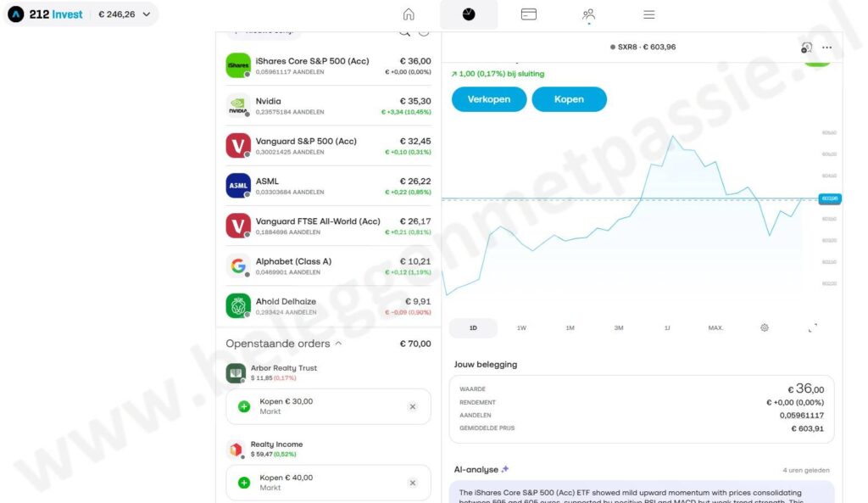The height and width of the screenshot is (503, 868).
Task: Open three-dot options for SXR8
Action: 826,48
